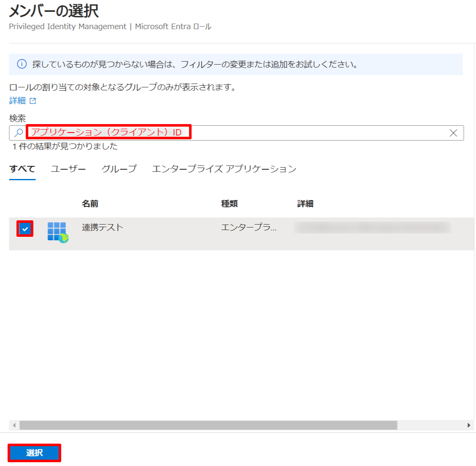This screenshot has width=476, height=466.
Task: Click the 連携テスト enterprise app icon
Action: coord(58,232)
